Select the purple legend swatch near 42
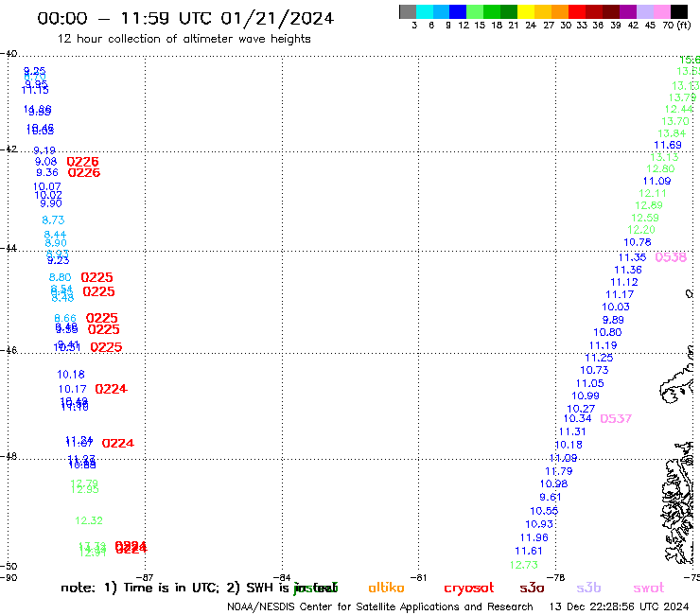Viewport: 700px width, 615px height. tap(628, 11)
